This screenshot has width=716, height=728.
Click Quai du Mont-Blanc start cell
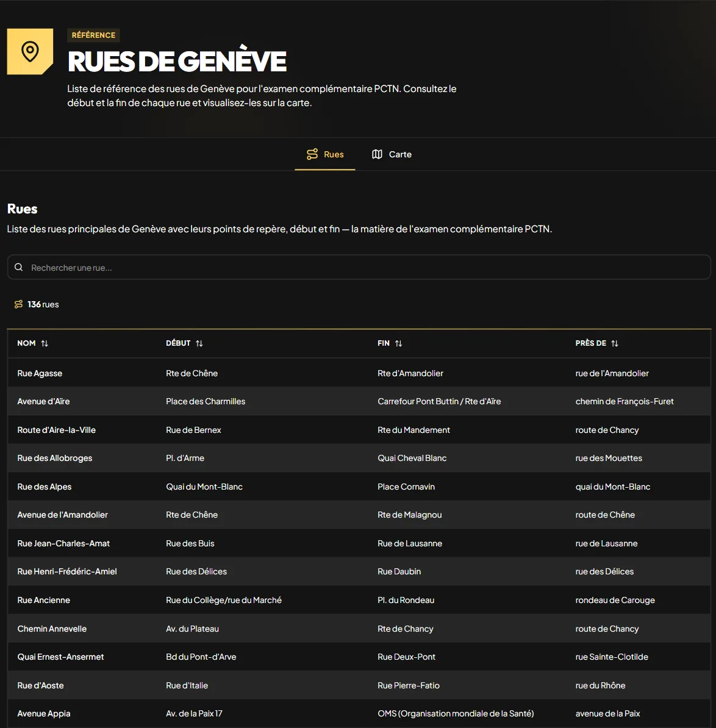[204, 487]
